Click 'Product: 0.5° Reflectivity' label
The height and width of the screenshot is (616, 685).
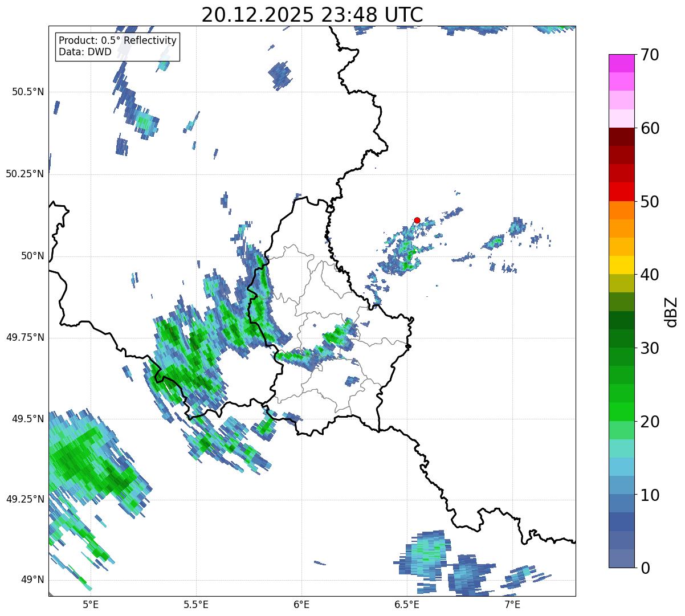(118, 41)
